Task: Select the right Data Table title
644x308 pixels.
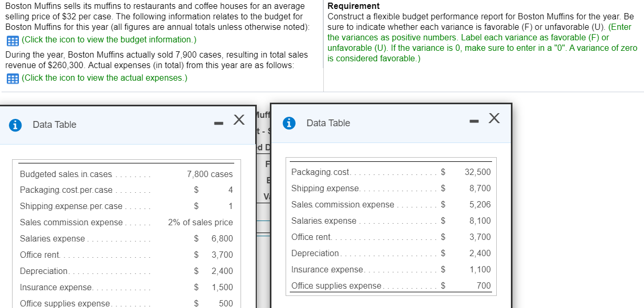Action: [x=328, y=123]
